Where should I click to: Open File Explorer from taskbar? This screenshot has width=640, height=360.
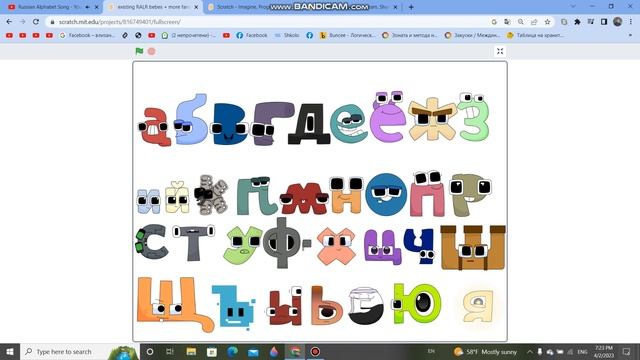point(191,351)
